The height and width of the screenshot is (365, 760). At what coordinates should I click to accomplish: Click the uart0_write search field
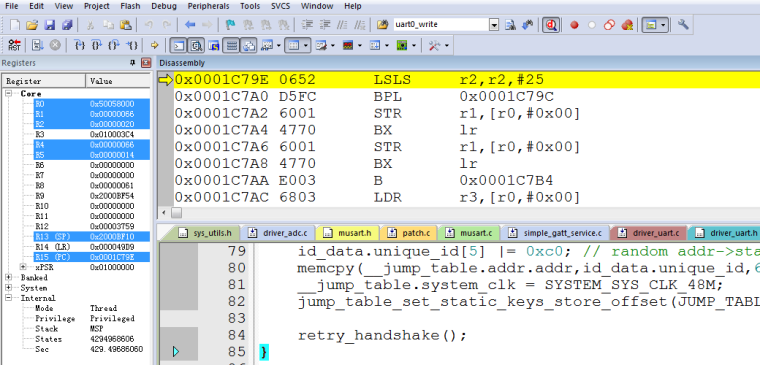pyautogui.click(x=440, y=25)
